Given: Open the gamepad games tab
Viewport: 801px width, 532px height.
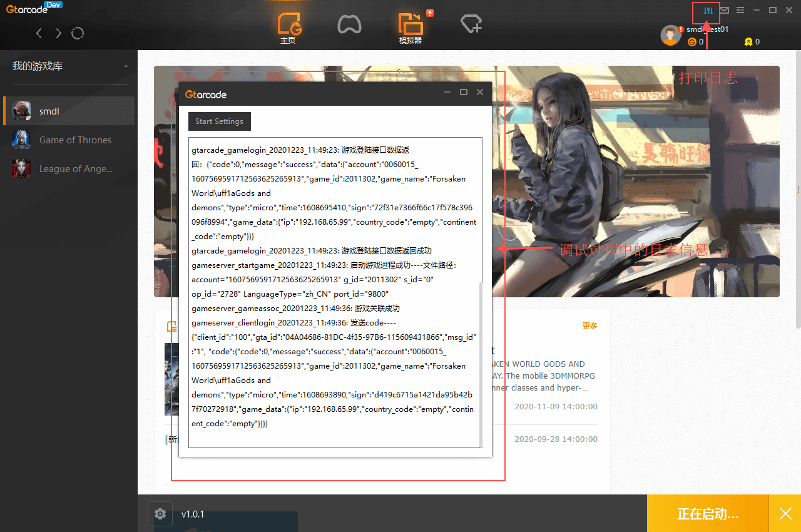Looking at the screenshot, I should pyautogui.click(x=349, y=25).
